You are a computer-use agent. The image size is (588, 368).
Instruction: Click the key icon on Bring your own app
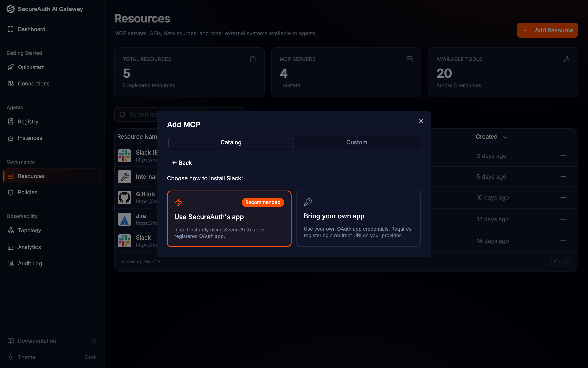(308, 202)
